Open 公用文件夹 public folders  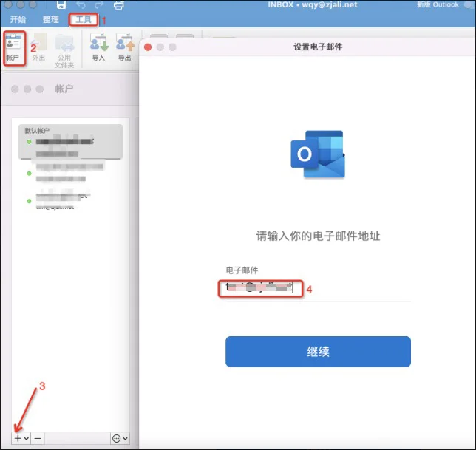click(64, 52)
